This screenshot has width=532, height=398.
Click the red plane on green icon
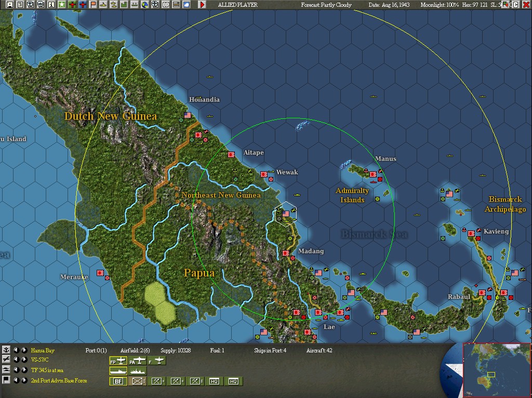72,4
